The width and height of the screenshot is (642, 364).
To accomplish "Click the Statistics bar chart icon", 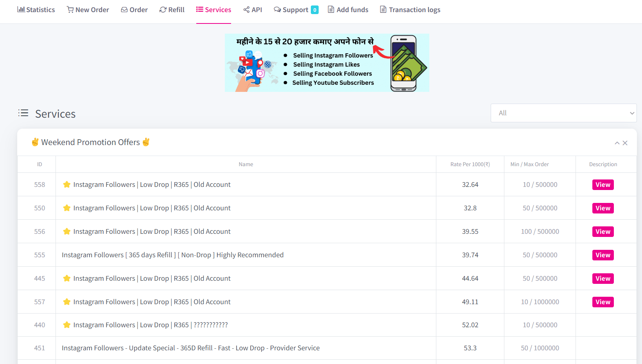I will coord(21,9).
